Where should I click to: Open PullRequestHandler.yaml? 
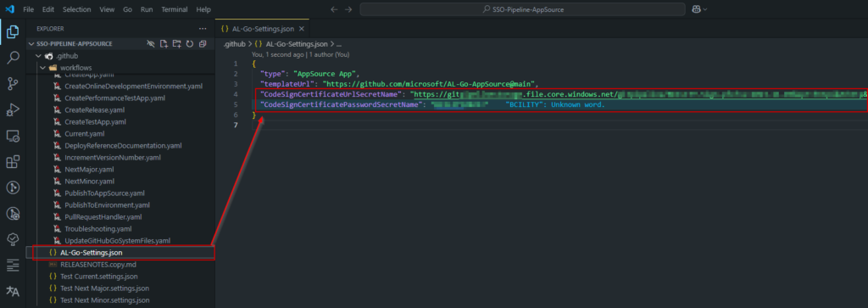click(103, 217)
